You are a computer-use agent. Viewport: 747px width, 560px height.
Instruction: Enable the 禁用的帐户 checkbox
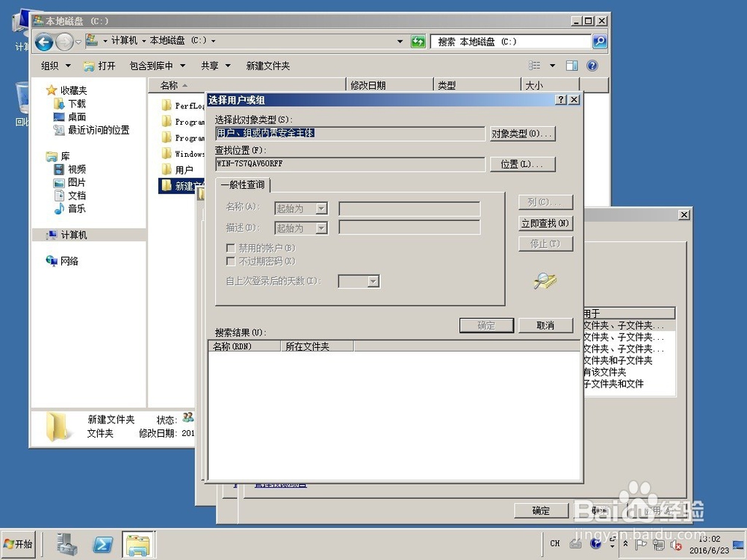pos(231,248)
